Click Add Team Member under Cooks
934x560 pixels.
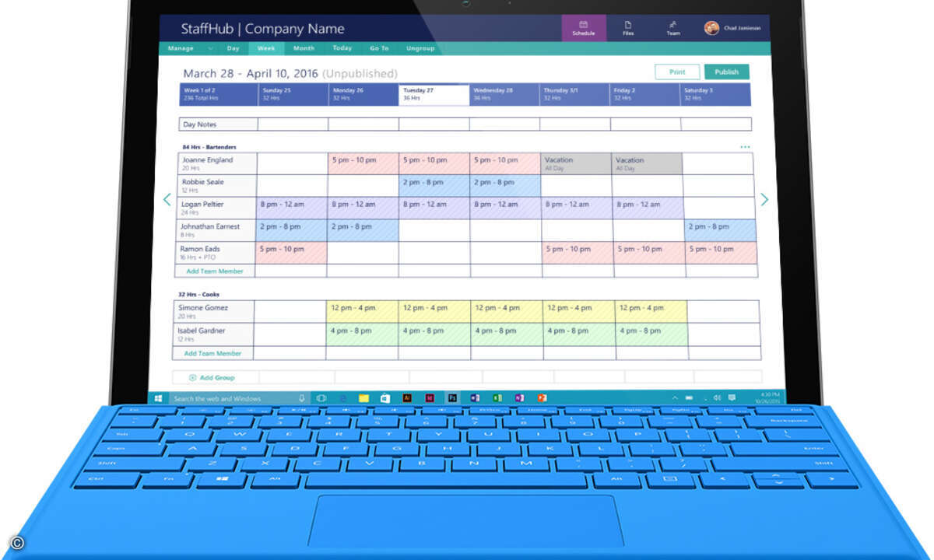tap(212, 353)
